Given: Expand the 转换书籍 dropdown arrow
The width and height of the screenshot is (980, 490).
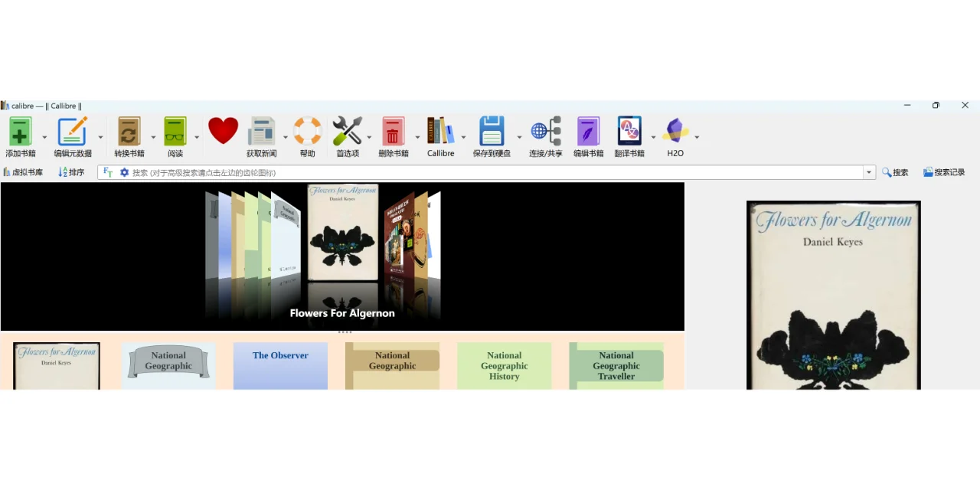Looking at the screenshot, I should (x=153, y=138).
